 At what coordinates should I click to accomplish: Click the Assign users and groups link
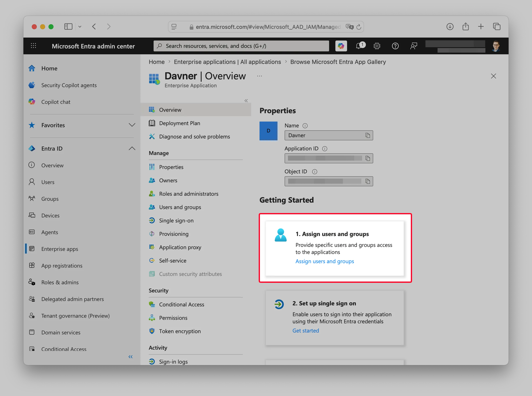coord(324,261)
